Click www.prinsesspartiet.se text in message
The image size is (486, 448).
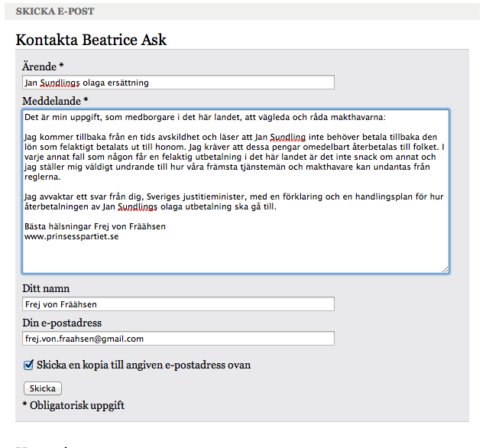point(72,236)
